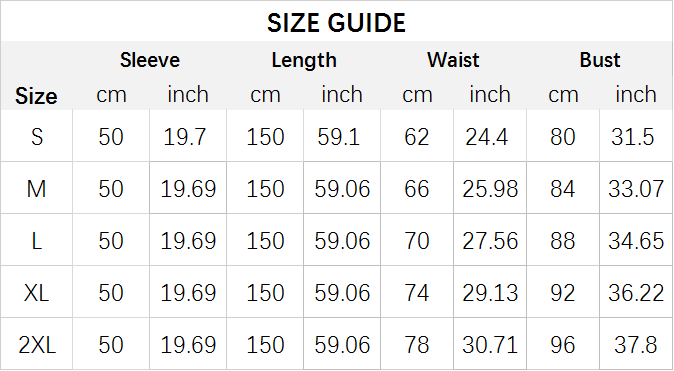Click the L size row label
The image size is (674, 371).
click(x=37, y=241)
